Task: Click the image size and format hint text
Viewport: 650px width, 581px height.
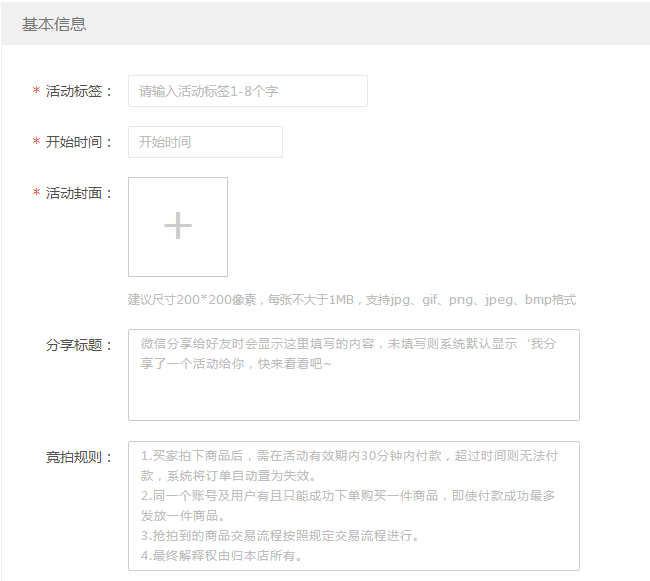Action: coord(351,300)
